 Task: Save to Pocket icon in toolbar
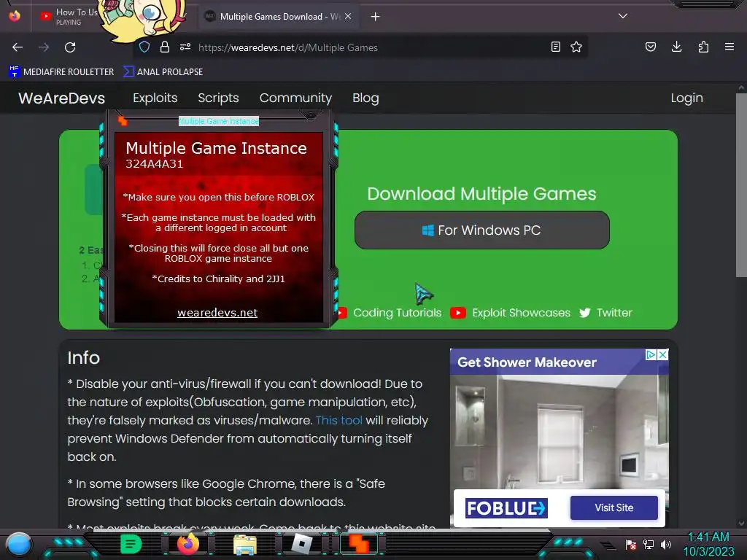click(650, 47)
